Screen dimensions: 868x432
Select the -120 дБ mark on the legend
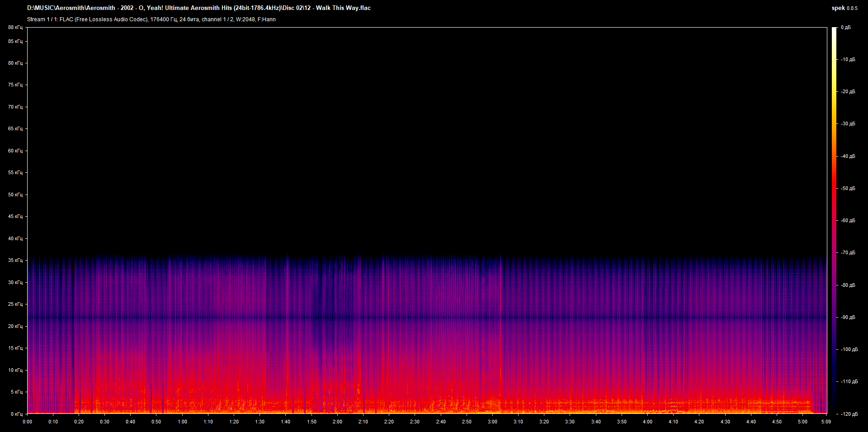[x=848, y=413]
